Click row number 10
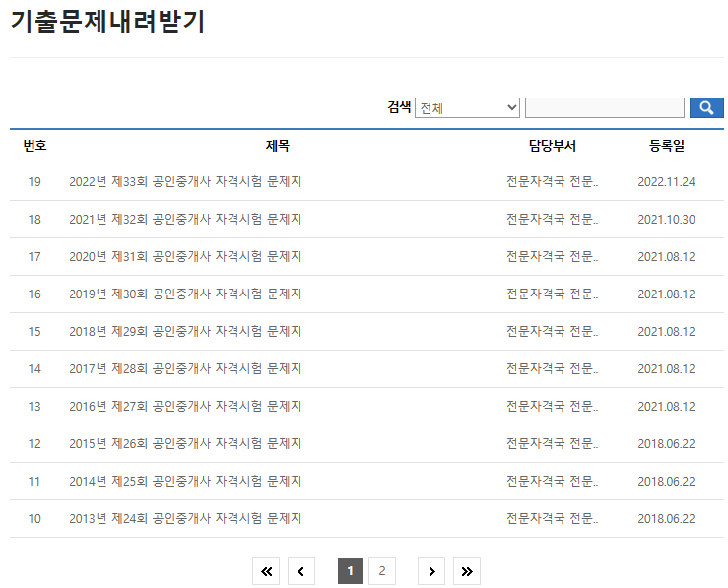Viewport: 728px width, 588px height. [34, 519]
